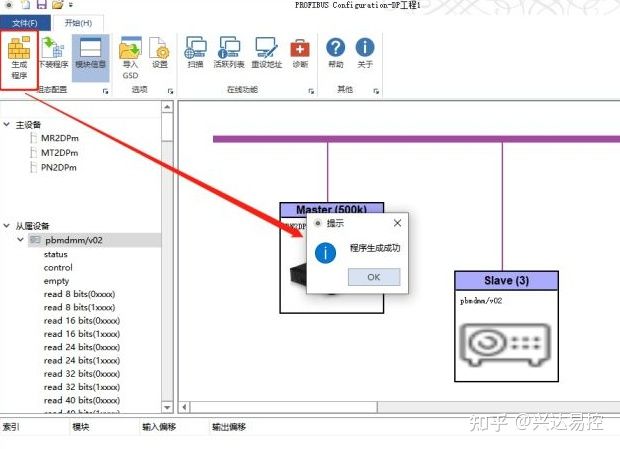The image size is (620, 449).
Task: Click the canvas horizontal scrollbar left arrow
Action: tap(184, 407)
